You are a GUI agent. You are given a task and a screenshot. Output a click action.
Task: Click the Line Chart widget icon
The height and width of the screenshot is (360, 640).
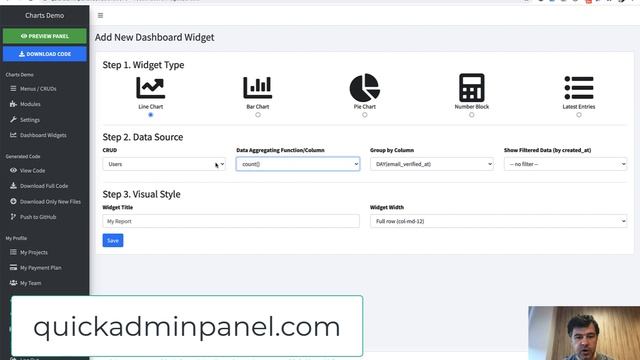pyautogui.click(x=151, y=87)
